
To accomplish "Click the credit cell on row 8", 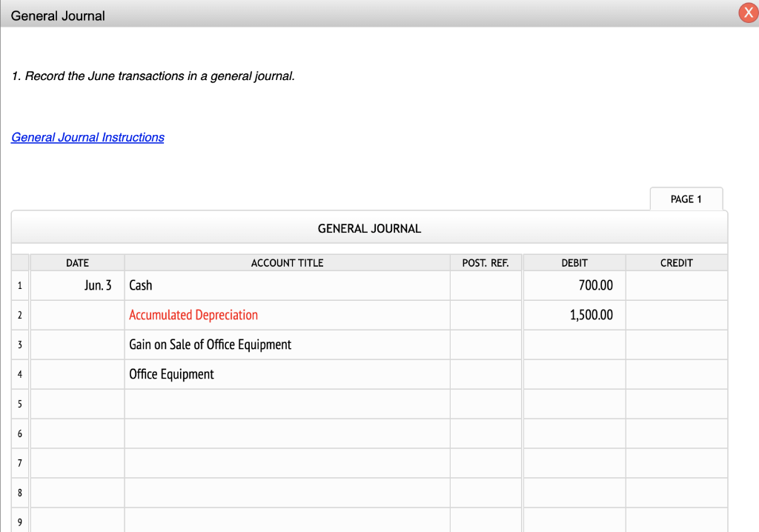I will 676,493.
